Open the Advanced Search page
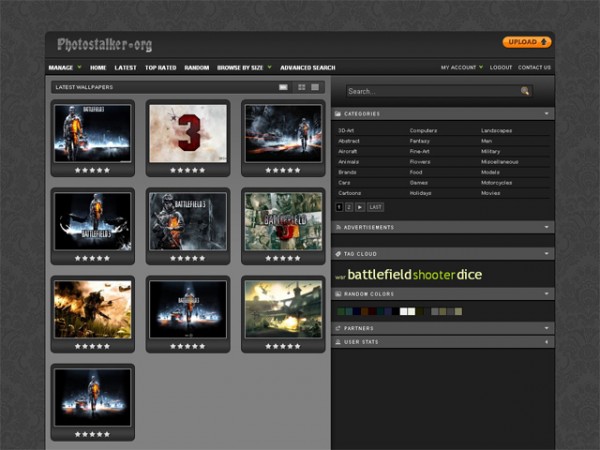This screenshot has height=450, width=600. point(307,68)
